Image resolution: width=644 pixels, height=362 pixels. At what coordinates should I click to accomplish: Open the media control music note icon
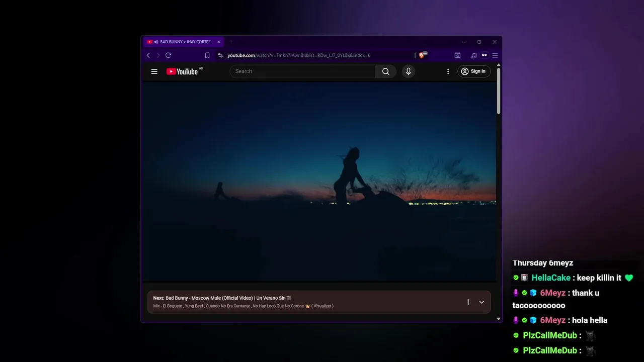(x=473, y=55)
